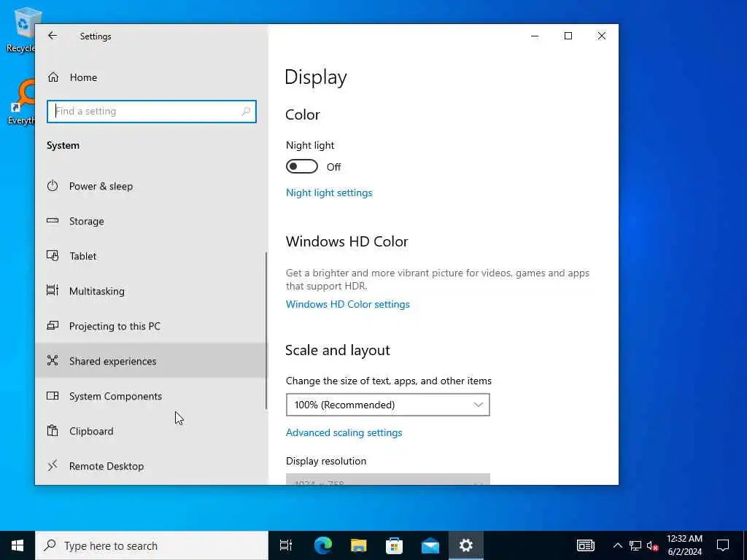Close the Settings window
This screenshot has height=560, width=747.
602,36
